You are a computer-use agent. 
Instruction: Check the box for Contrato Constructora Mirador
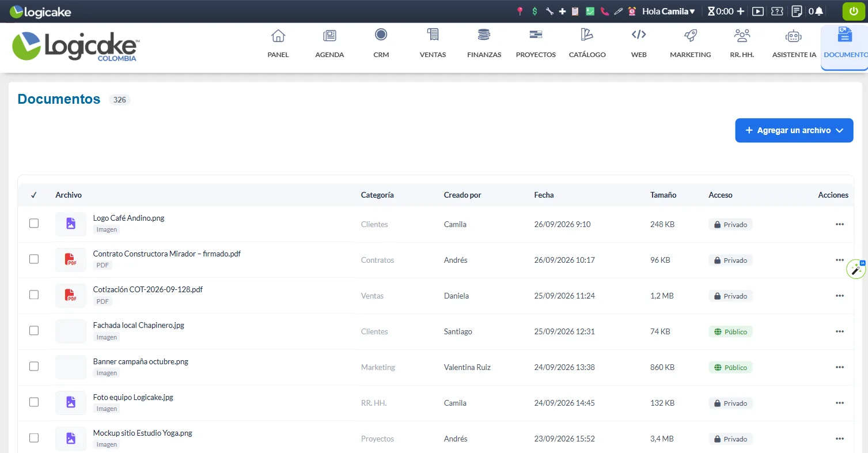[x=34, y=259]
